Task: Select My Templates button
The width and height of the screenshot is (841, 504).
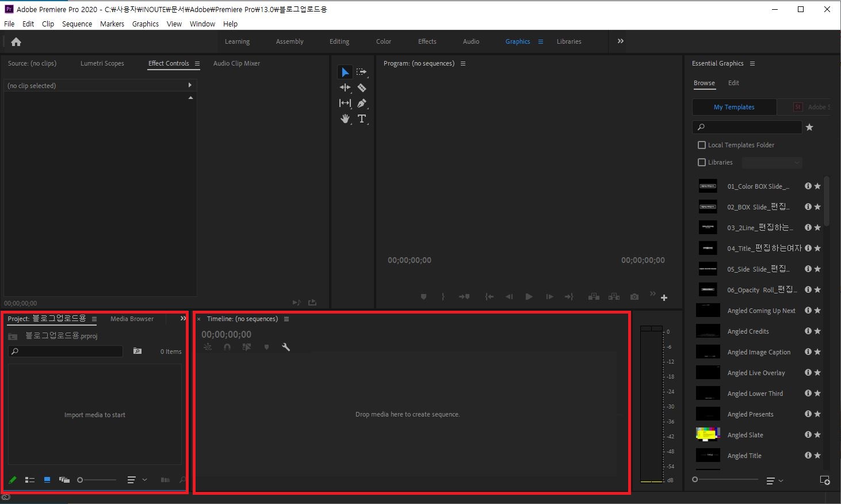Action: click(734, 107)
